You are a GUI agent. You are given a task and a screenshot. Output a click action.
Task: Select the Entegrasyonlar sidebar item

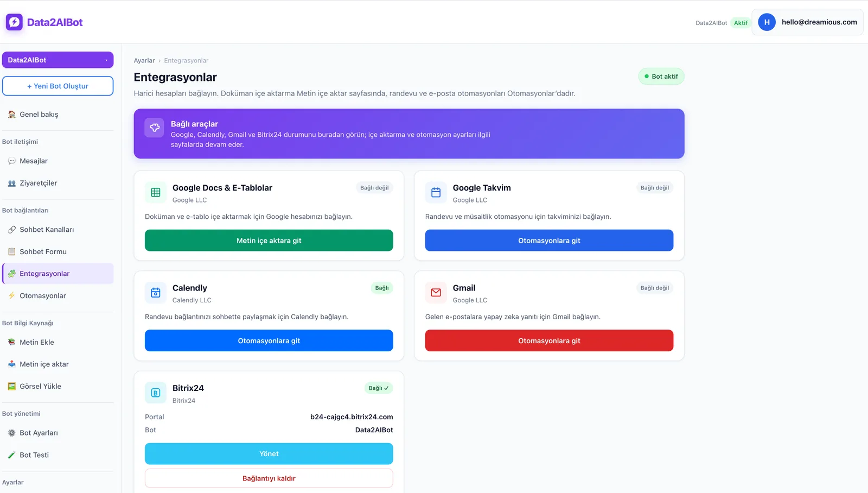click(x=58, y=274)
